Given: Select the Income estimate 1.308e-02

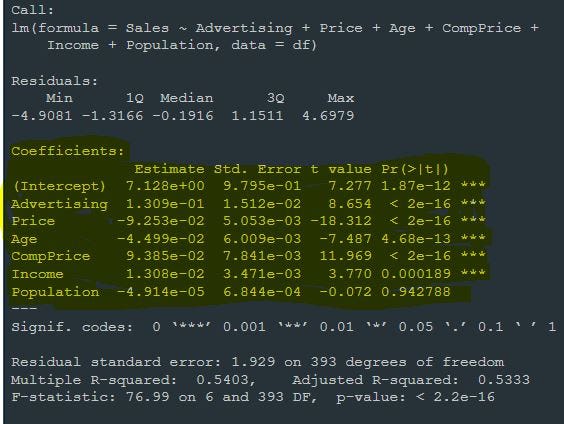Looking at the screenshot, I should click(x=165, y=274).
